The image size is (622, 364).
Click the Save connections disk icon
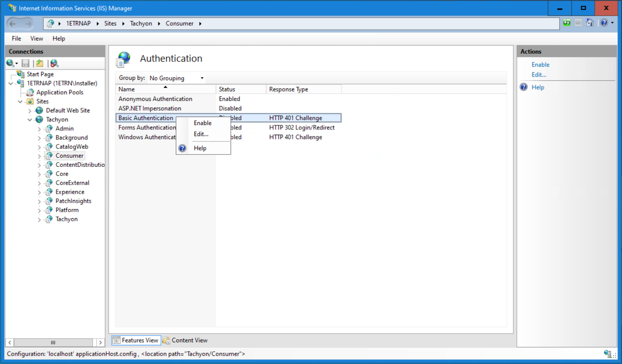tap(25, 63)
